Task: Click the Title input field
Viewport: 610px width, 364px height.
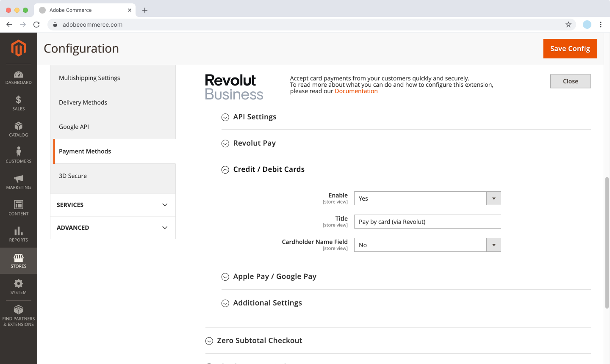Action: coord(427,222)
